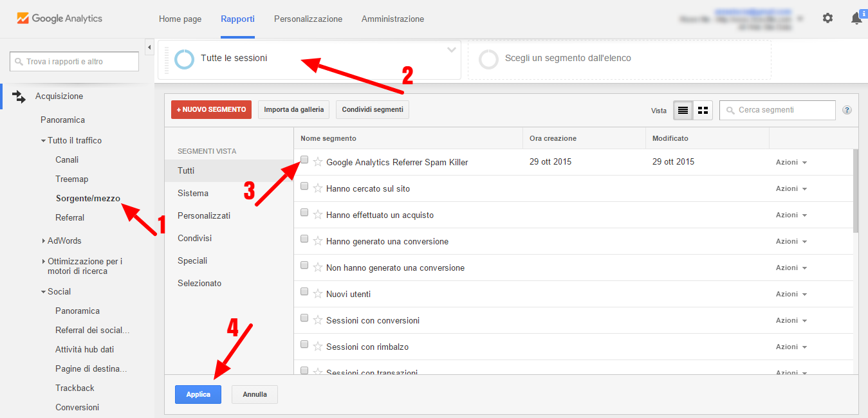Collapse the left sidebar arrow

(149, 48)
